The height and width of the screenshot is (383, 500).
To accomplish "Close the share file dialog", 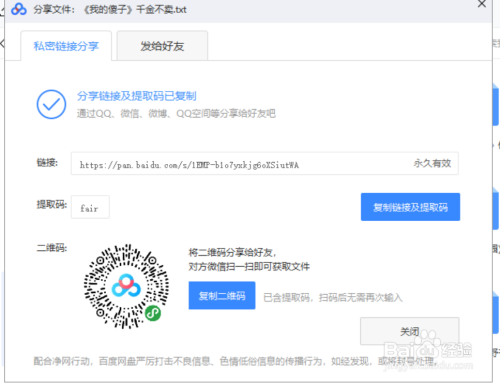I will pos(482,4).
